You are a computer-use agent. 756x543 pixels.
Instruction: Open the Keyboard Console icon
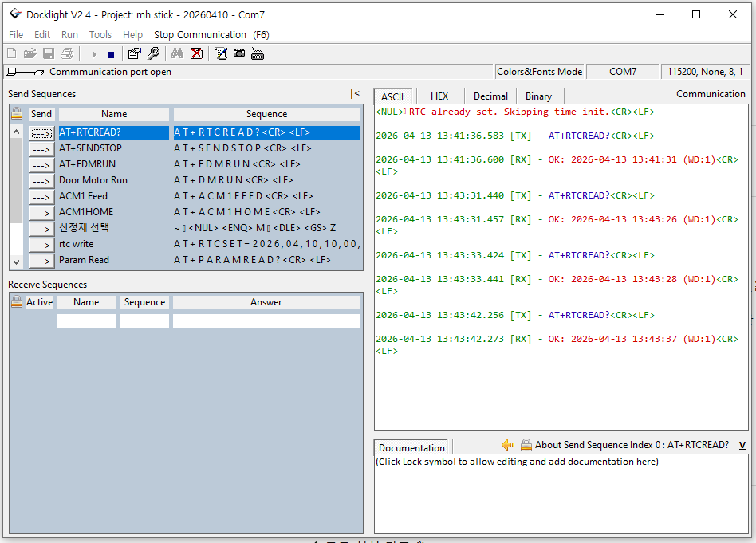pos(258,54)
